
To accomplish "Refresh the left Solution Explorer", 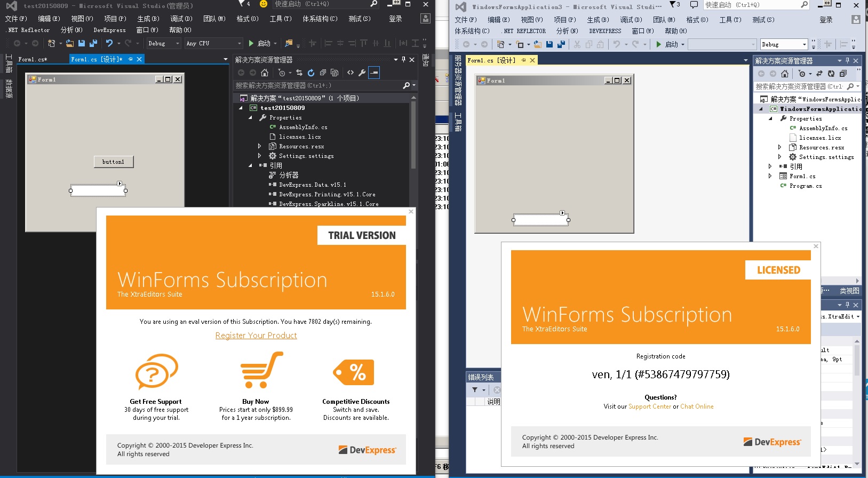I will pyautogui.click(x=311, y=73).
